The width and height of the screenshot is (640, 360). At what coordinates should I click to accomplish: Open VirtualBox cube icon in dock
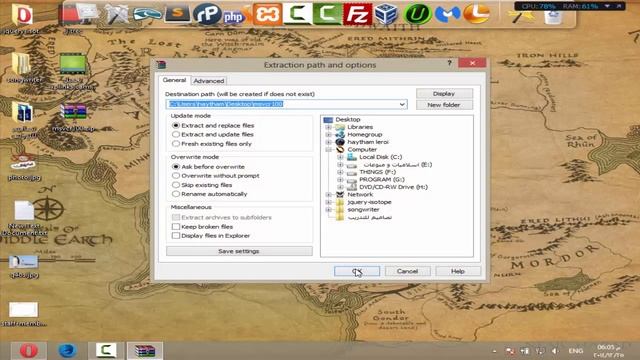click(386, 14)
